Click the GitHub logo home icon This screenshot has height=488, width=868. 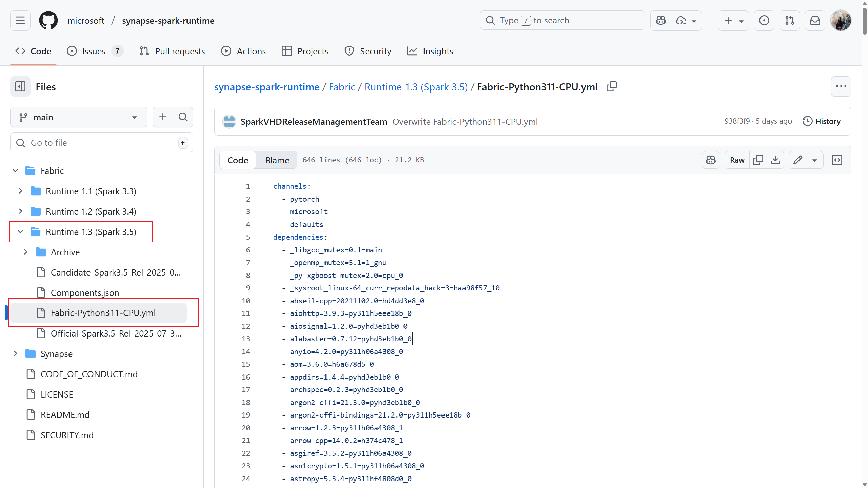tap(48, 21)
